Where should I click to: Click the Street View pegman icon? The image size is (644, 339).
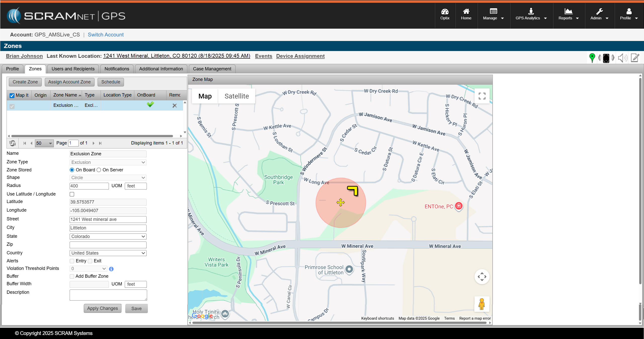click(482, 304)
